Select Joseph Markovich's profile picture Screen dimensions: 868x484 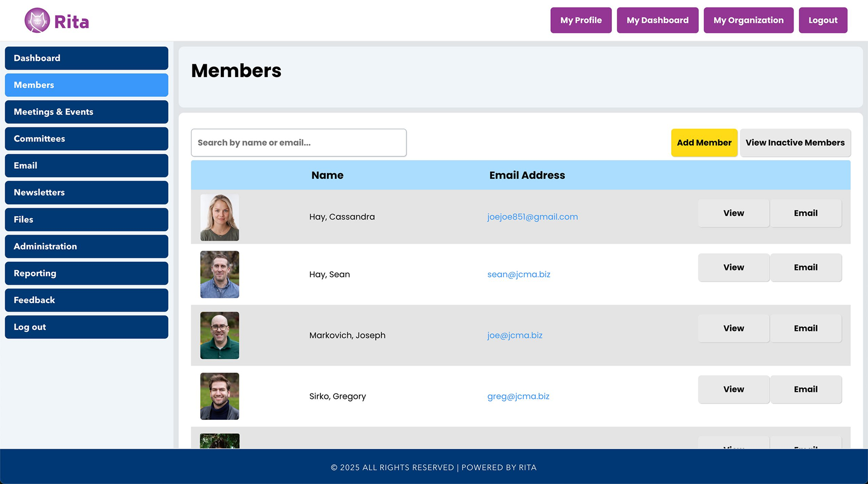point(220,335)
